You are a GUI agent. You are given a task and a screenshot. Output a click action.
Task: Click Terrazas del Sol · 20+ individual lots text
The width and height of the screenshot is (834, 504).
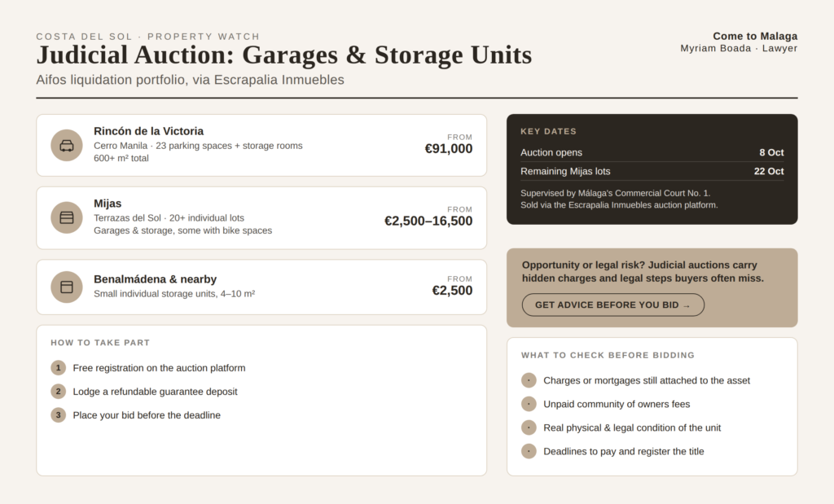169,218
